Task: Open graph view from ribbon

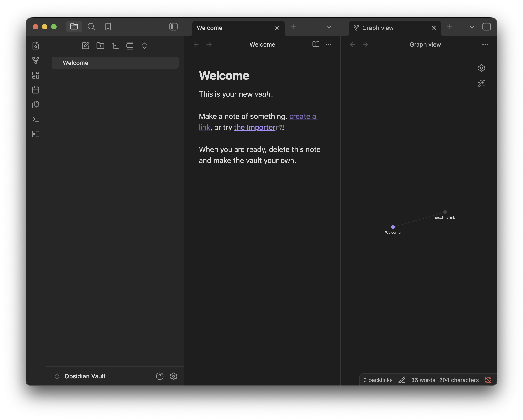Action: tap(36, 60)
